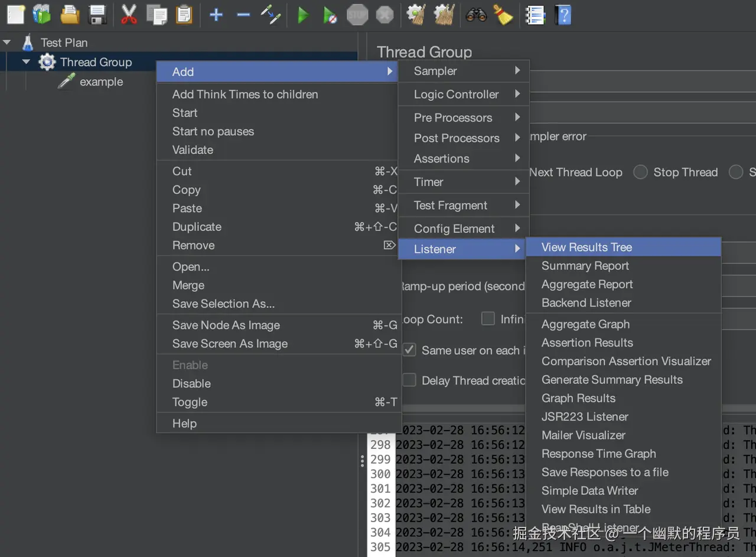This screenshot has height=557, width=756.
Task: Click the Cut scissors toolbar icon
Action: pos(129,14)
